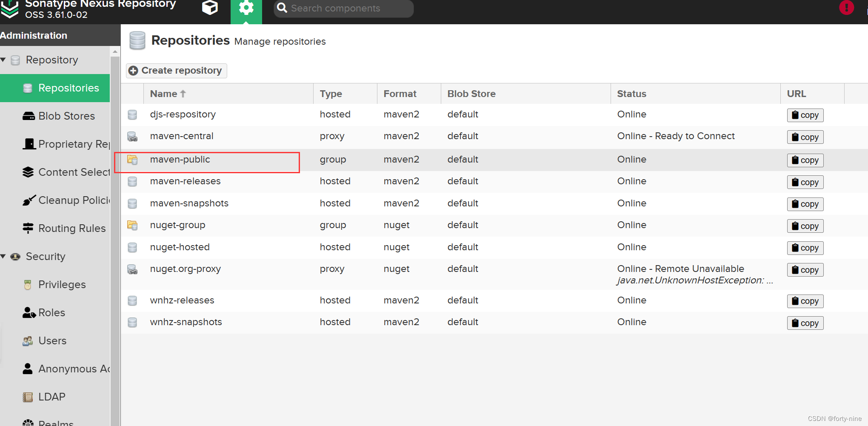
Task: Click the Cleanup Policies broom icon
Action: [x=29, y=200]
